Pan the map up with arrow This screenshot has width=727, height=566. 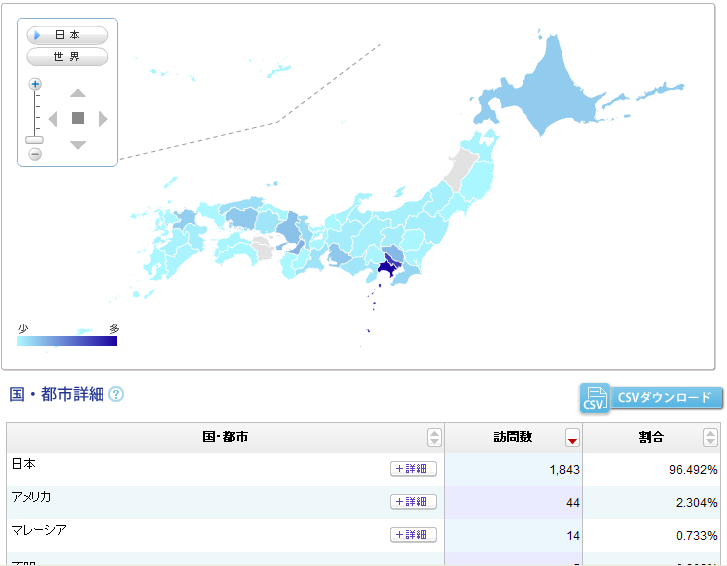tap(78, 93)
